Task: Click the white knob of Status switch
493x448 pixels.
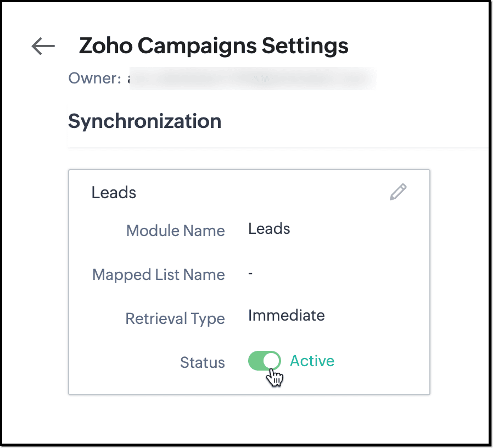Action: (272, 361)
